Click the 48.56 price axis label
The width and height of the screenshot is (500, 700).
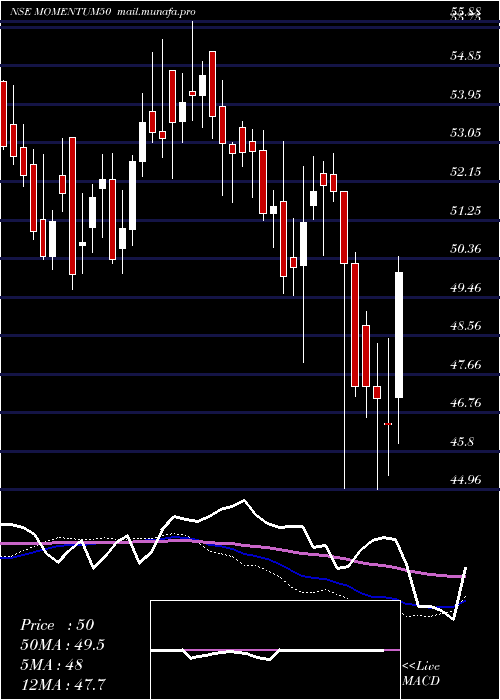click(x=466, y=325)
